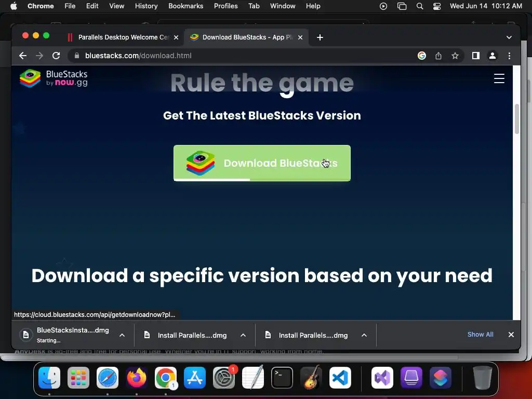Close the downloads bar
This screenshot has width=532, height=399.
(511, 335)
